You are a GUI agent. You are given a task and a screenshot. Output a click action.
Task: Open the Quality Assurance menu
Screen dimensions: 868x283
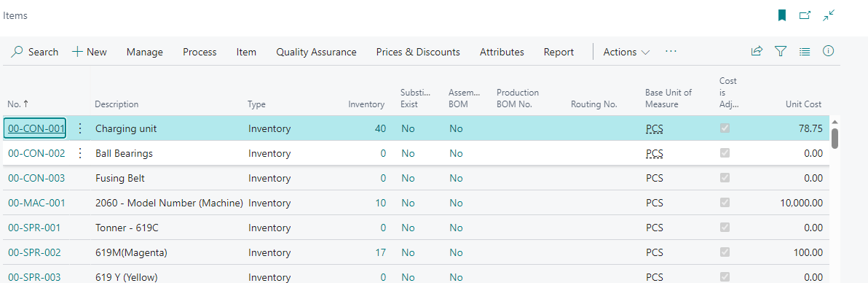316,53
